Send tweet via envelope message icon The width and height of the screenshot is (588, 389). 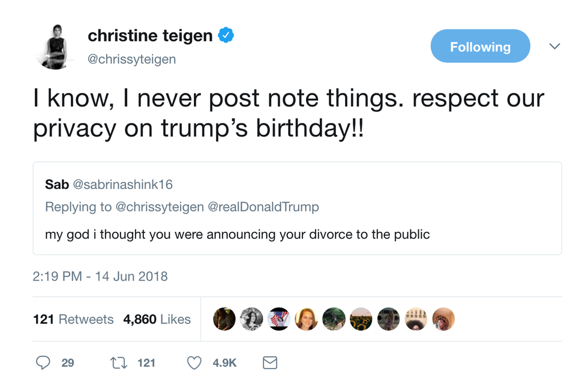pyautogui.click(x=269, y=363)
